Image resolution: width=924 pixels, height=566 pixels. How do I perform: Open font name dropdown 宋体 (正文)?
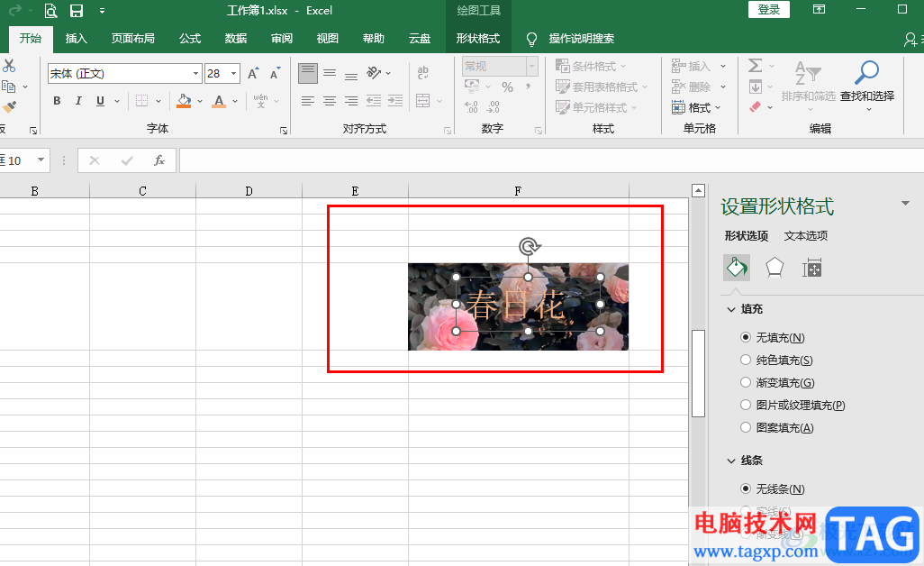(x=195, y=74)
